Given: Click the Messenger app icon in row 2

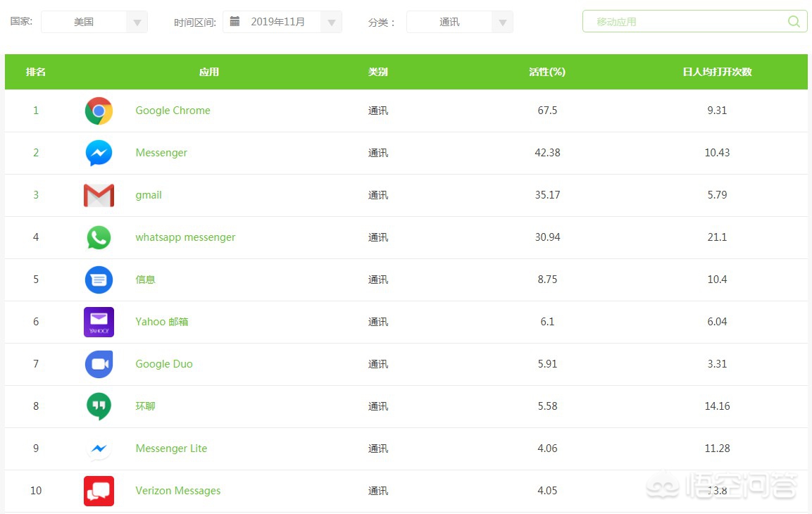Looking at the screenshot, I should point(99,153).
